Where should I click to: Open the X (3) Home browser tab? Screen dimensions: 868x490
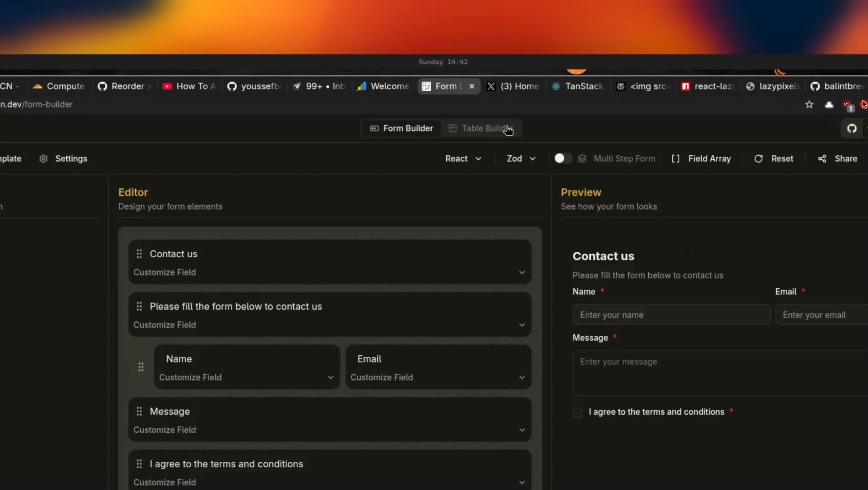click(x=513, y=86)
